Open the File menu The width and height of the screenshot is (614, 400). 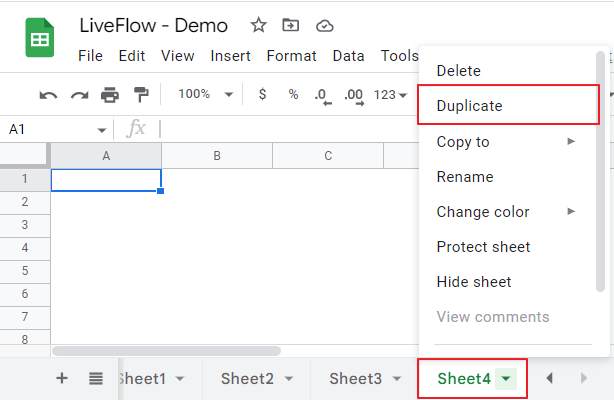click(x=90, y=56)
